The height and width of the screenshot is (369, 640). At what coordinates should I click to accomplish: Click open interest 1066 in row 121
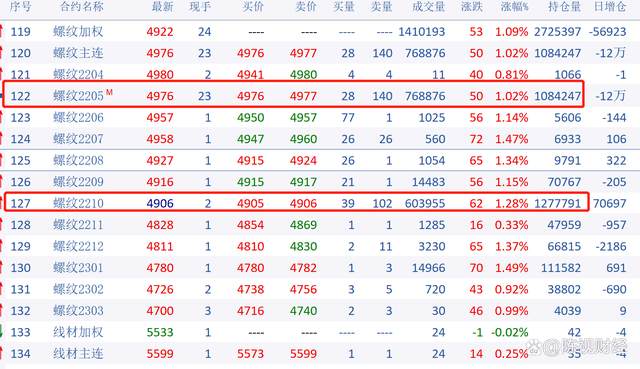[568, 75]
